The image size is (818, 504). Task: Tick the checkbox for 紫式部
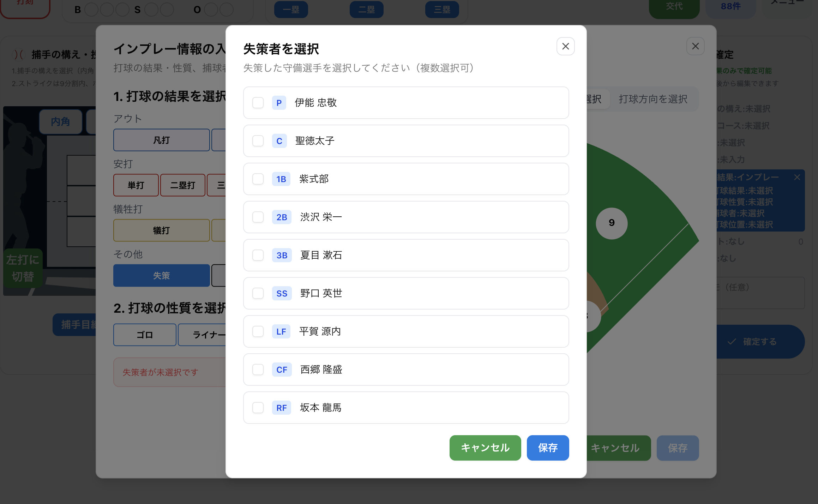pos(258,179)
